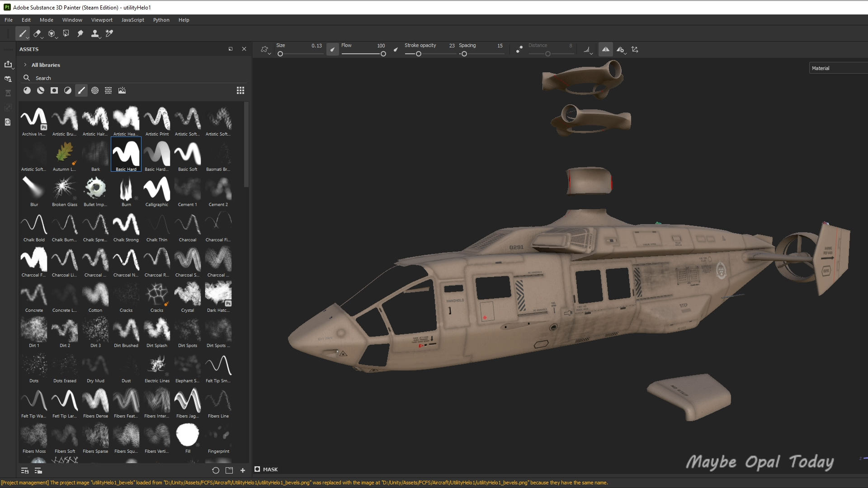The height and width of the screenshot is (488, 868).
Task: Select the Smudge tool
Action: [80, 33]
